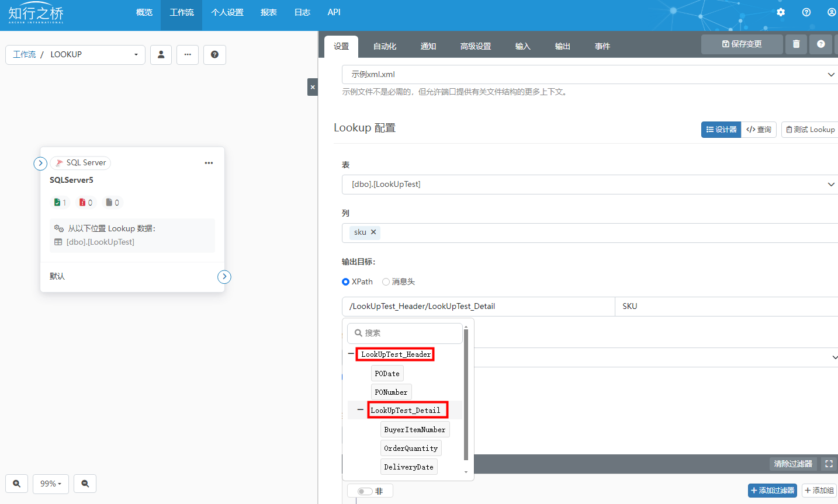Click the 添加过滤器 button

click(x=772, y=491)
